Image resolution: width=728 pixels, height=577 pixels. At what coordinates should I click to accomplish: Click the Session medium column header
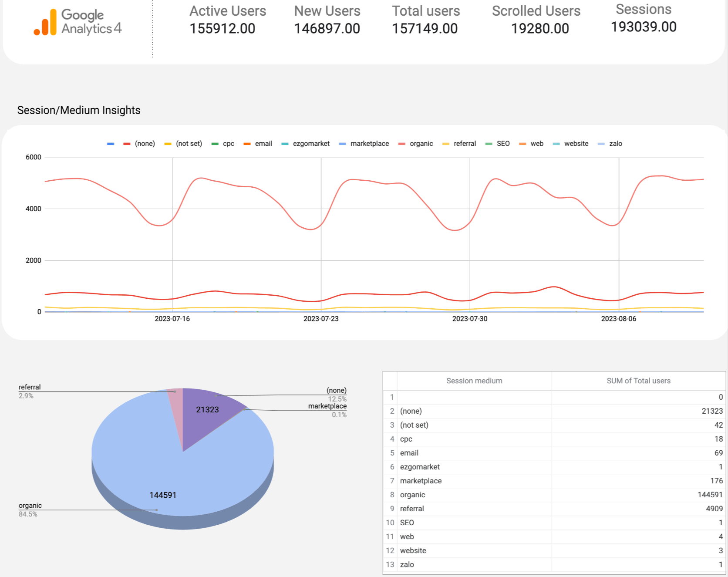click(474, 381)
